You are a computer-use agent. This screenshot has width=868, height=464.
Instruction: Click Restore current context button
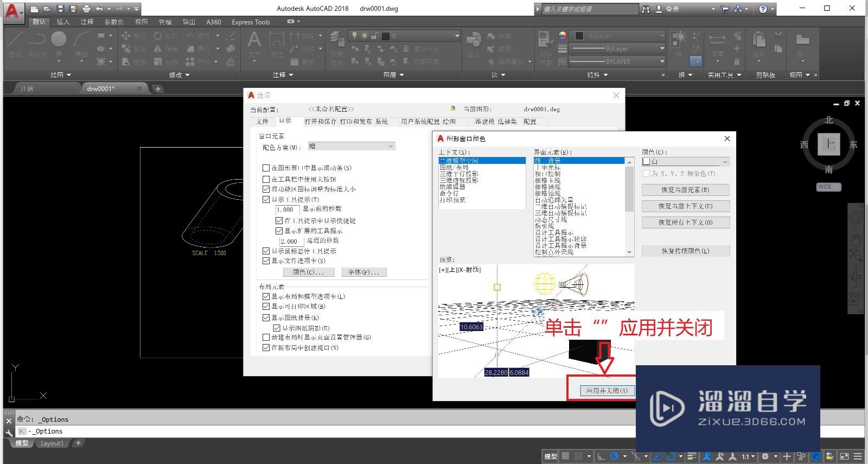pos(686,206)
